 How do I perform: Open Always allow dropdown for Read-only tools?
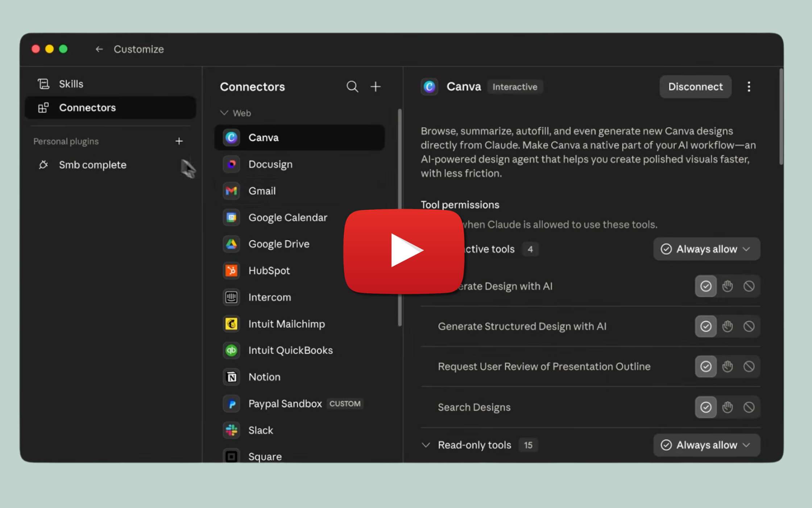[707, 445]
